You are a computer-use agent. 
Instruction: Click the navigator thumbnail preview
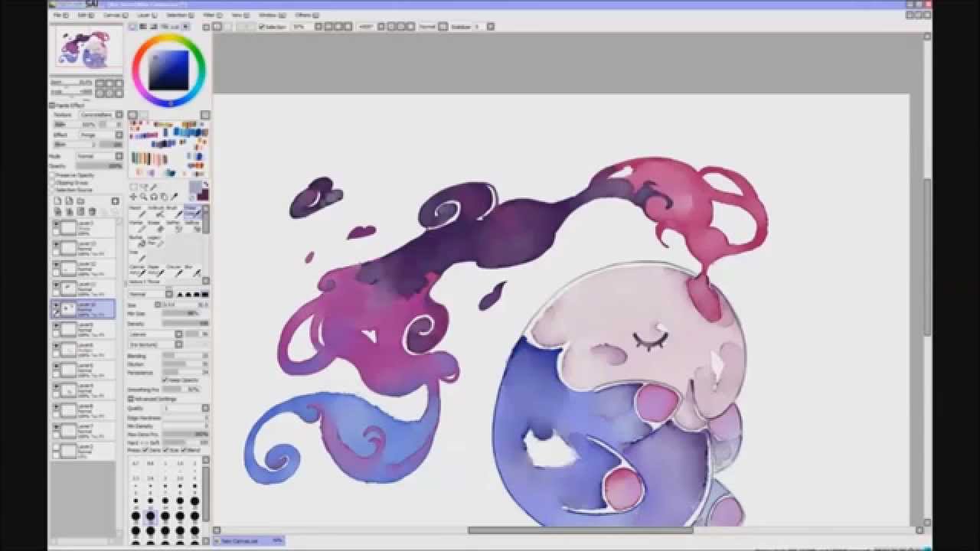[87, 48]
